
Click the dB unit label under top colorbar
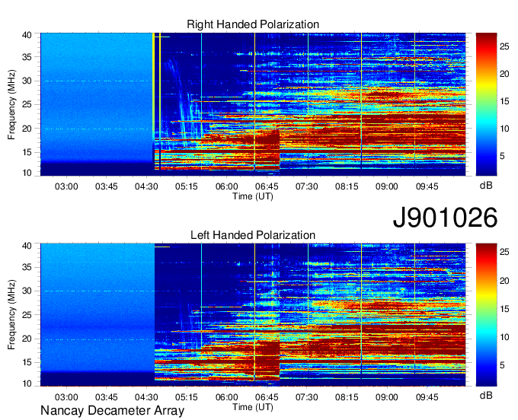pos(486,186)
